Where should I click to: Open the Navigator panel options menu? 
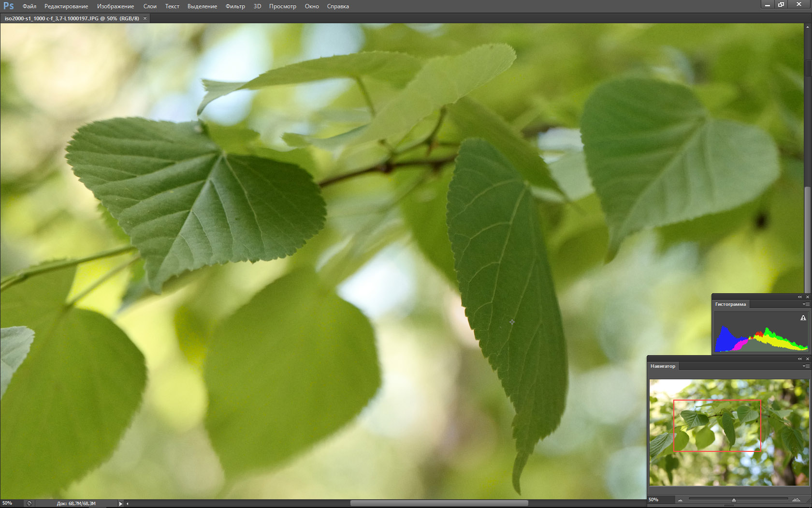806,366
